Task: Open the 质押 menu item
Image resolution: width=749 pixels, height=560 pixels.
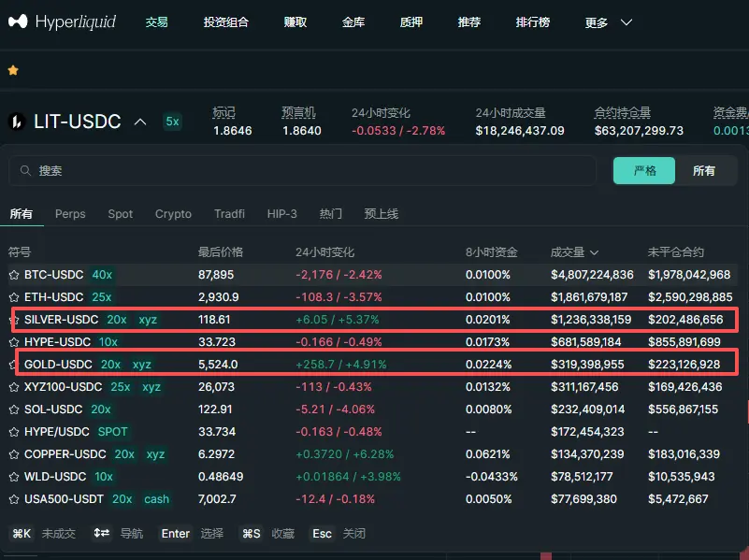Action: coord(411,22)
